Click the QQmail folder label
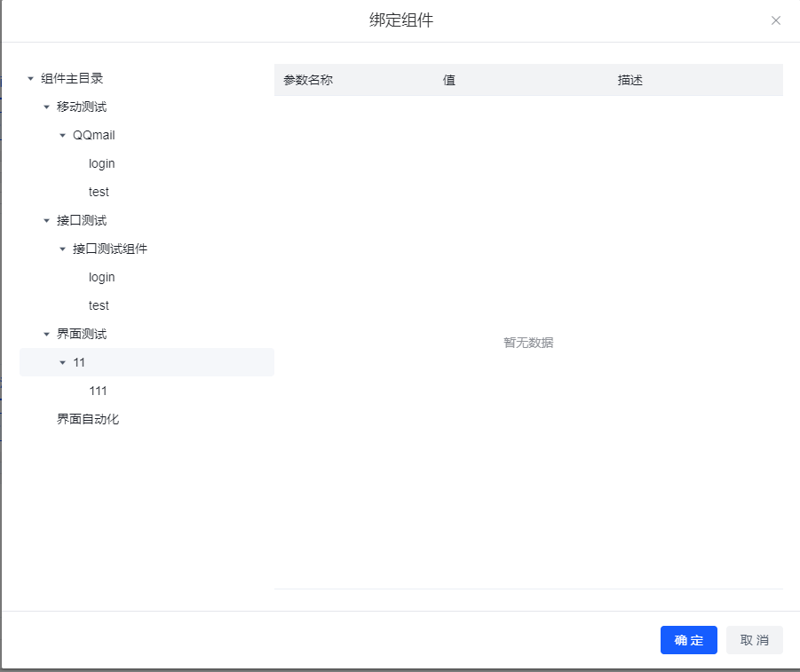The width and height of the screenshot is (800, 672). point(93,135)
